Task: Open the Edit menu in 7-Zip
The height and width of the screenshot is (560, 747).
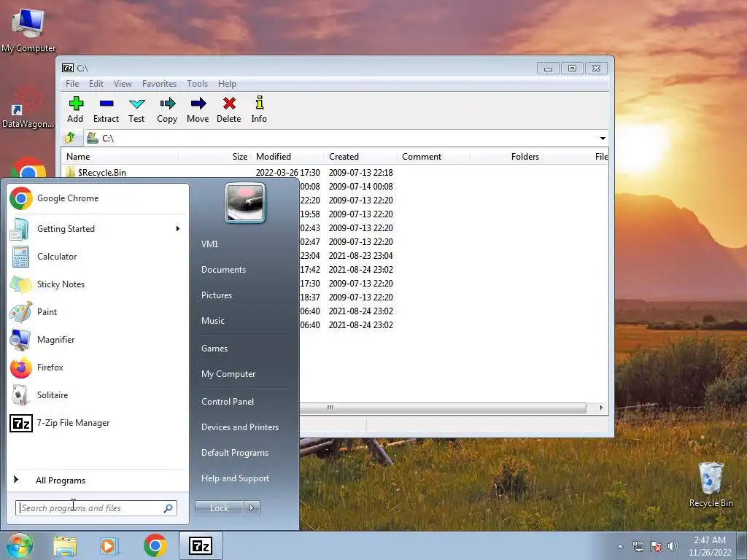Action: (x=96, y=84)
